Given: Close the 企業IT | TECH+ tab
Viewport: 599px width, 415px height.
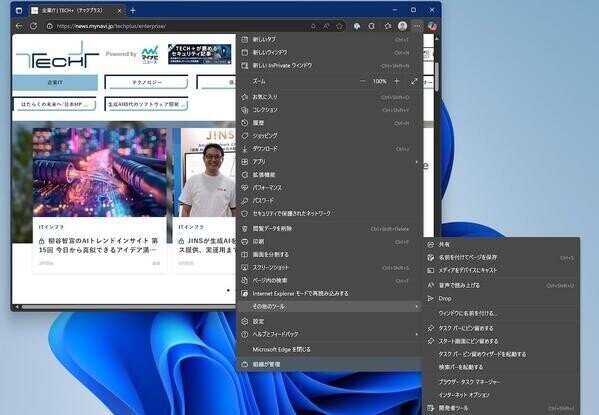Looking at the screenshot, I should 119,11.
